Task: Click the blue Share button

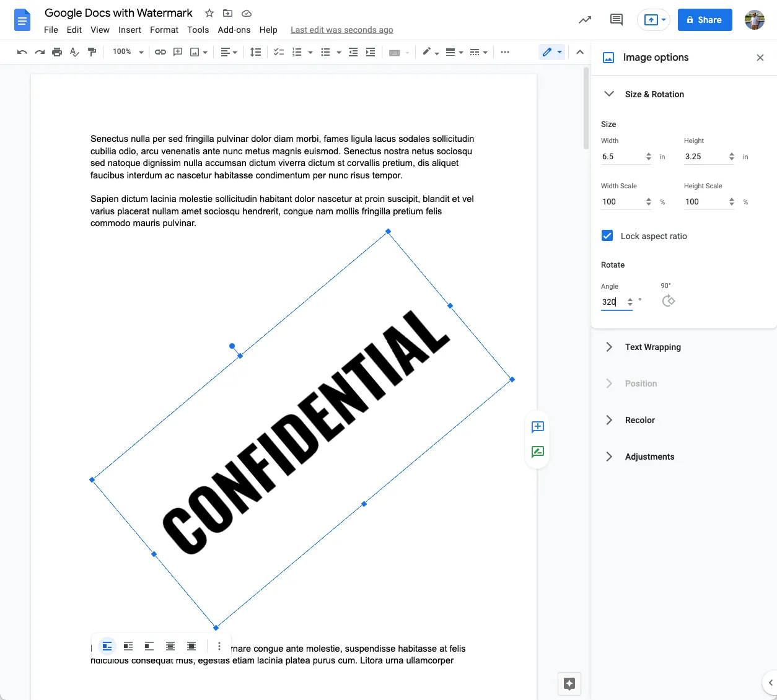Action: (x=705, y=20)
